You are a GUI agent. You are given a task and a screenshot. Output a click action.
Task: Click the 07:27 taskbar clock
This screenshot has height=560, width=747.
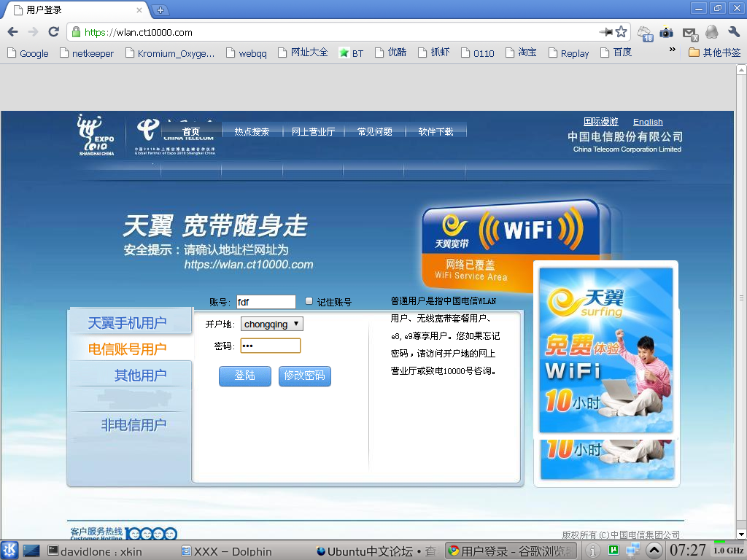click(x=687, y=550)
